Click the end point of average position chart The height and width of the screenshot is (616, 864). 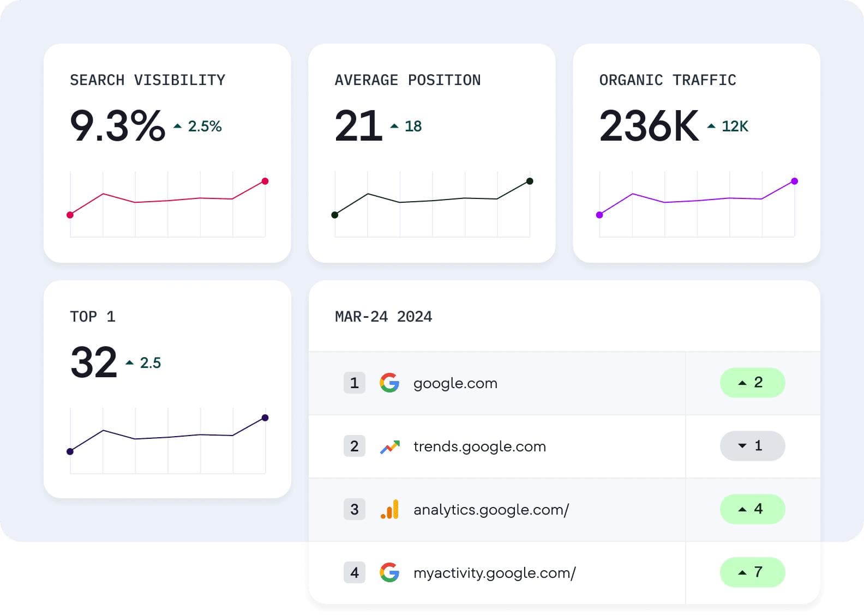[530, 181]
